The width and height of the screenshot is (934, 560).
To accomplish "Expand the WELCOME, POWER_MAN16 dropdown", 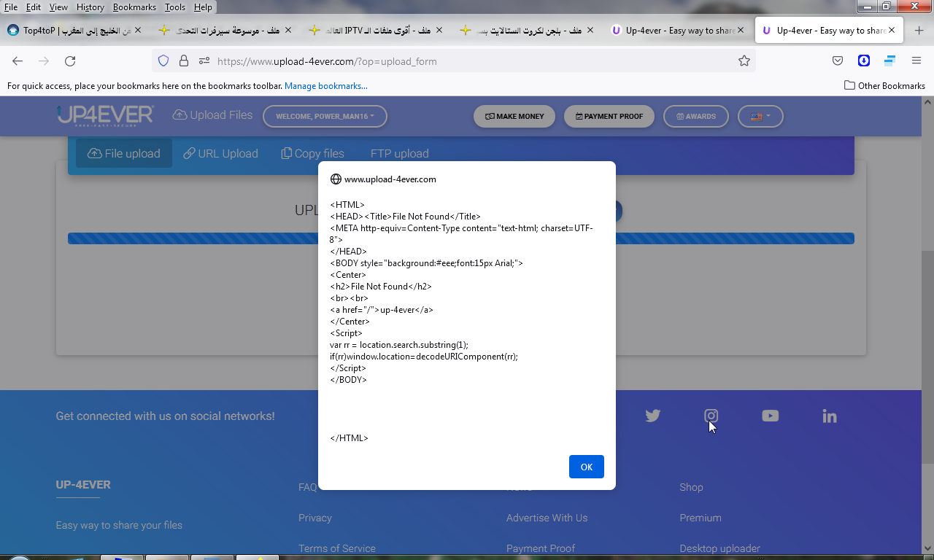I will click(x=325, y=117).
